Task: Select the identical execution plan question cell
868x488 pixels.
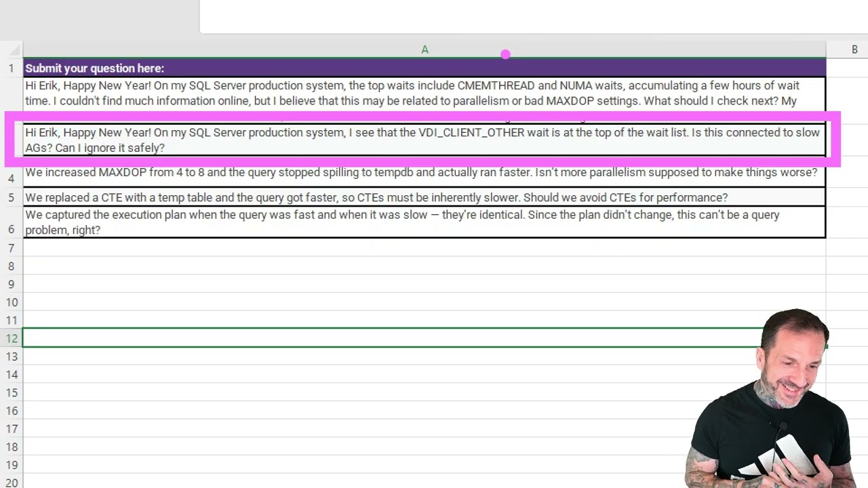Action: click(x=425, y=222)
